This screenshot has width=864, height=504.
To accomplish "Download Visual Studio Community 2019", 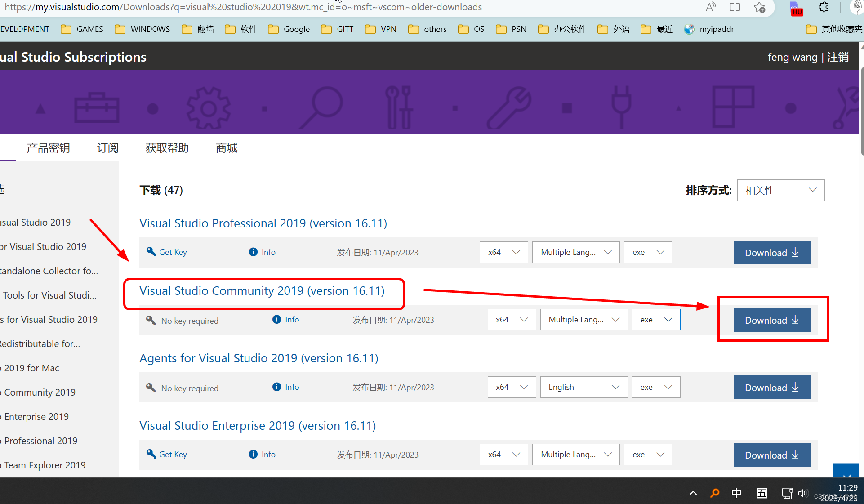I will (772, 320).
